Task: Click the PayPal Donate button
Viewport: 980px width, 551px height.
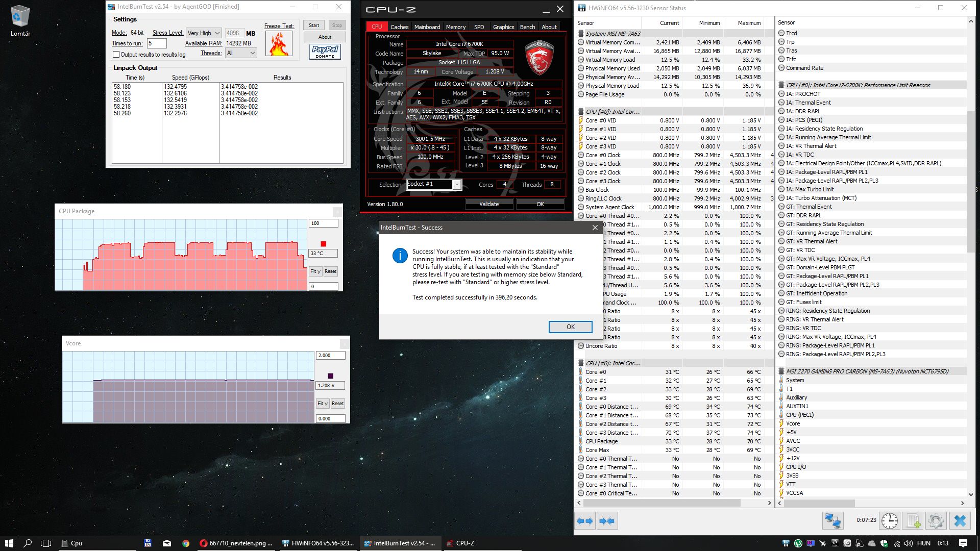Action: (x=325, y=52)
